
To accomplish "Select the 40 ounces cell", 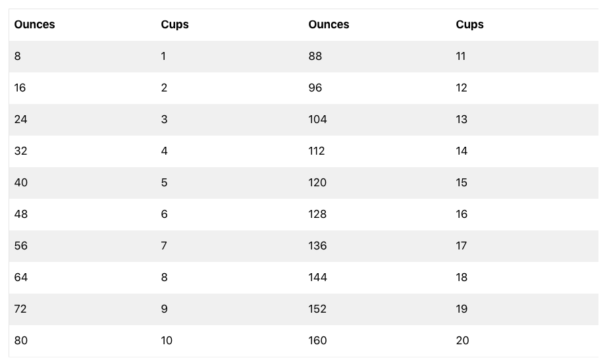I will click(x=21, y=182).
